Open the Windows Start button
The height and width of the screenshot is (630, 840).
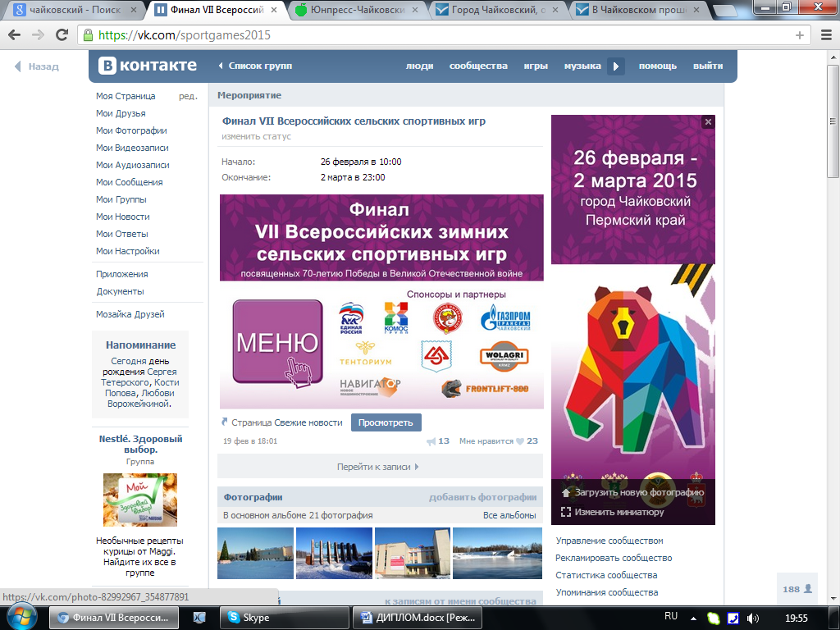coord(22,617)
